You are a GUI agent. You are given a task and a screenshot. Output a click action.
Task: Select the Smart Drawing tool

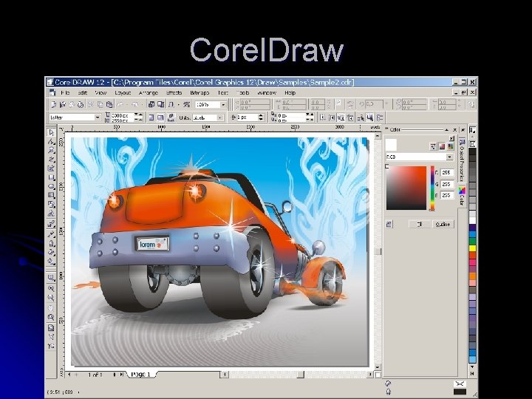click(51, 168)
